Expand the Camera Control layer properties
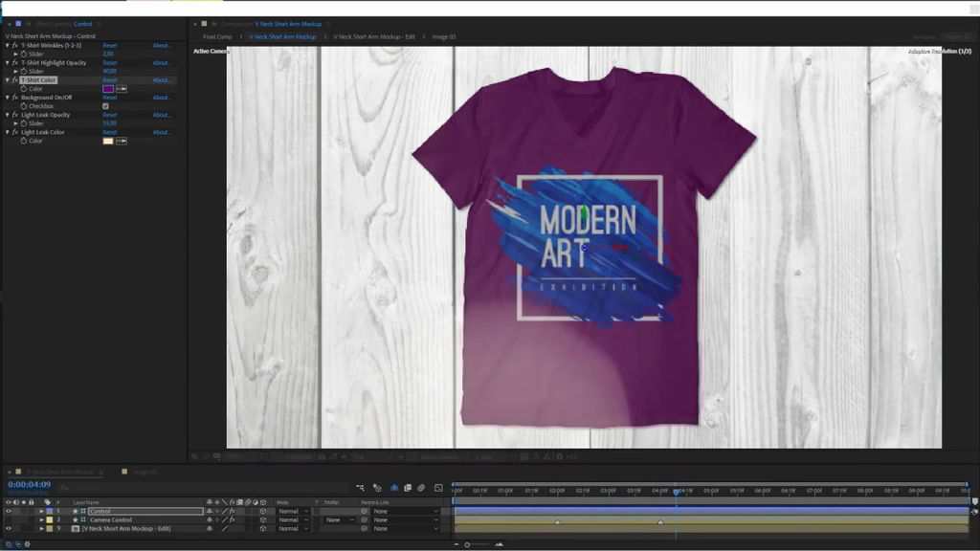This screenshot has height=551, width=980. pyautogui.click(x=41, y=519)
